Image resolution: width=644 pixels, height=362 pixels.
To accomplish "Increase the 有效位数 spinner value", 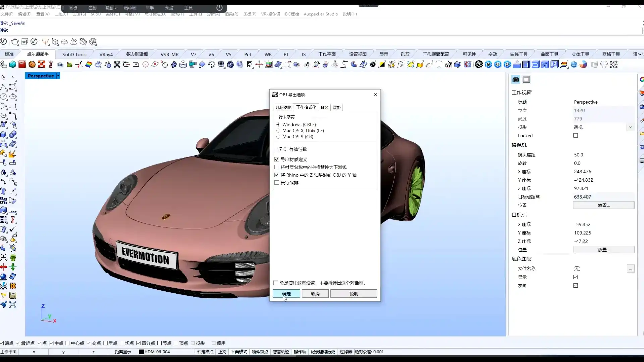I will pyautogui.click(x=285, y=147).
